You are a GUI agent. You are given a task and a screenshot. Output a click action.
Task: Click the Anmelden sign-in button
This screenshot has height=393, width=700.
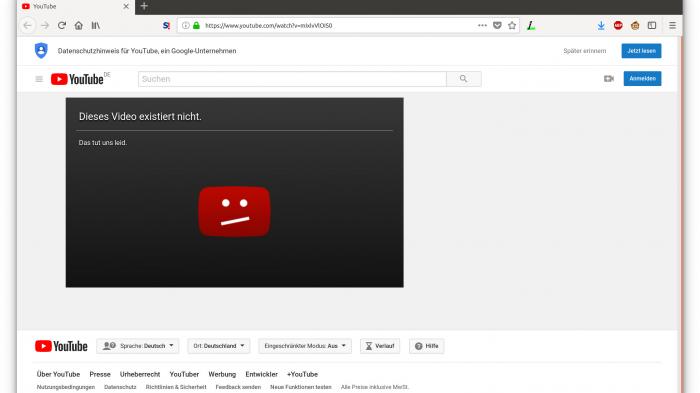[642, 79]
